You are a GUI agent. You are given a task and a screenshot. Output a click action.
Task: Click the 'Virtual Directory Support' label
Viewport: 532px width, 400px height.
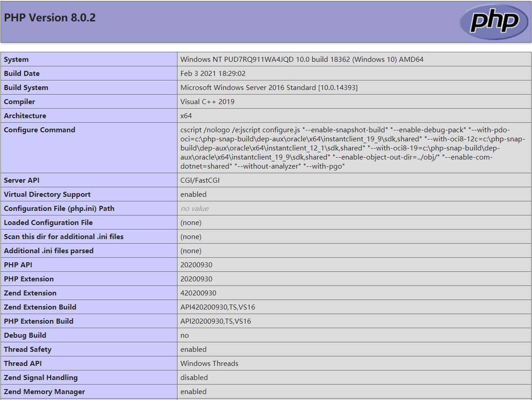[47, 195]
